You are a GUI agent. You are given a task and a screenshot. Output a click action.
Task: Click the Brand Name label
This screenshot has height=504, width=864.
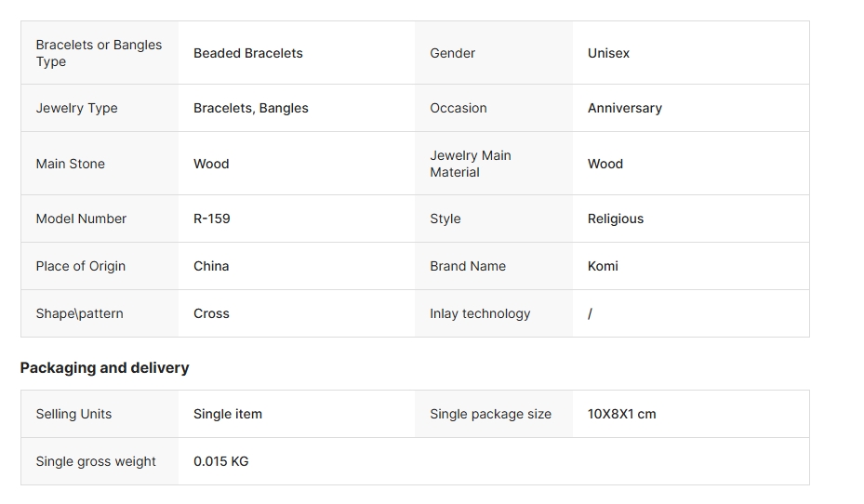[467, 266]
